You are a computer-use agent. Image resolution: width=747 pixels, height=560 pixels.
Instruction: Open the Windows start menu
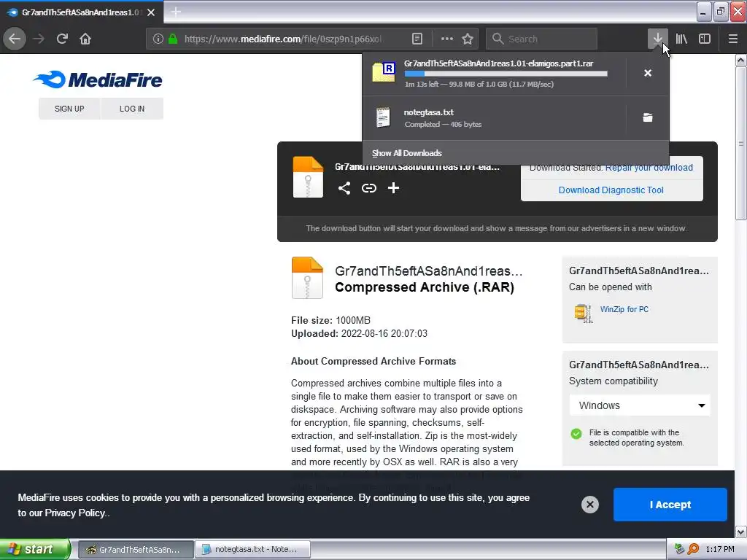(35, 549)
